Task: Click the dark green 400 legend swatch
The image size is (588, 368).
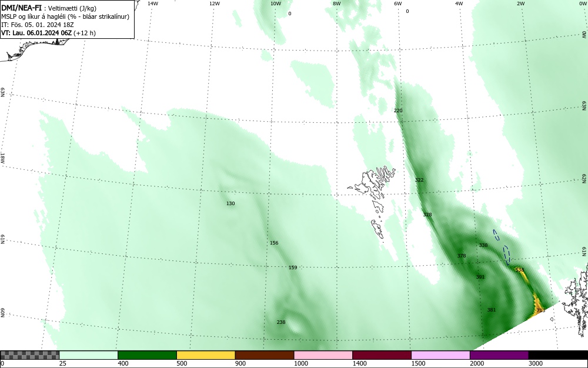Action: coord(147,355)
